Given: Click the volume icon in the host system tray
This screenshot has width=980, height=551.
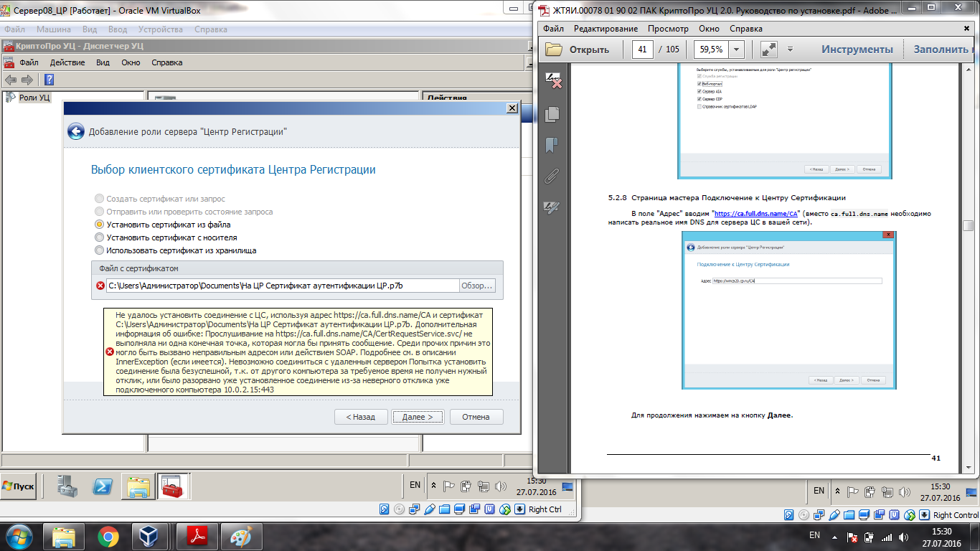Looking at the screenshot, I should [905, 537].
